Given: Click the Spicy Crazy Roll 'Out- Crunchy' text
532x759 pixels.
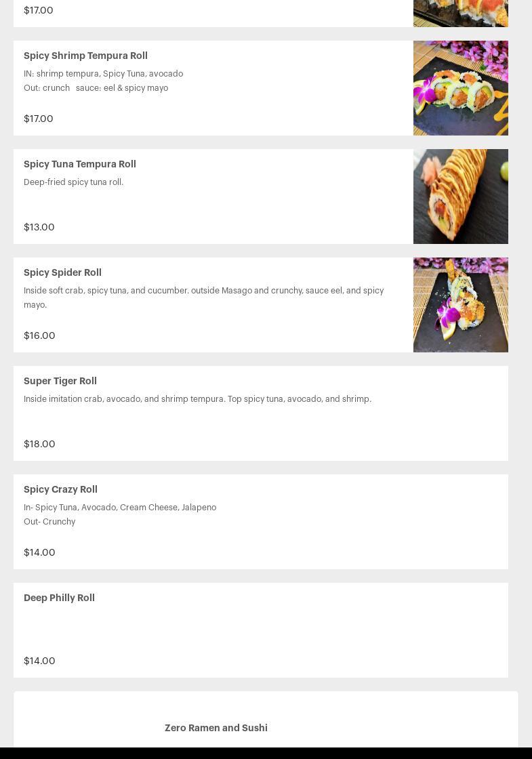Looking at the screenshot, I should point(49,522).
